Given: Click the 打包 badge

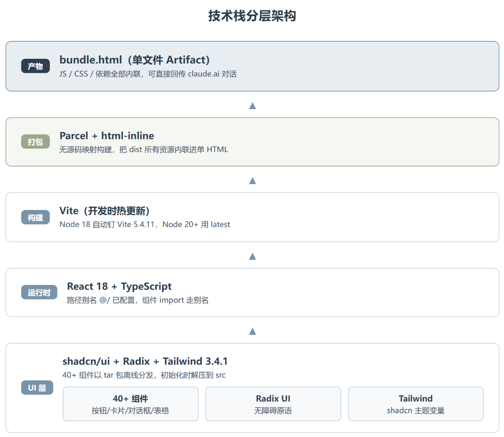Looking at the screenshot, I should pyautogui.click(x=35, y=141).
